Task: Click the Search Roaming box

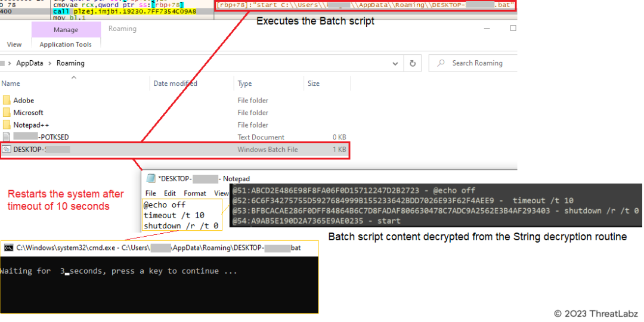Action: coord(477,63)
